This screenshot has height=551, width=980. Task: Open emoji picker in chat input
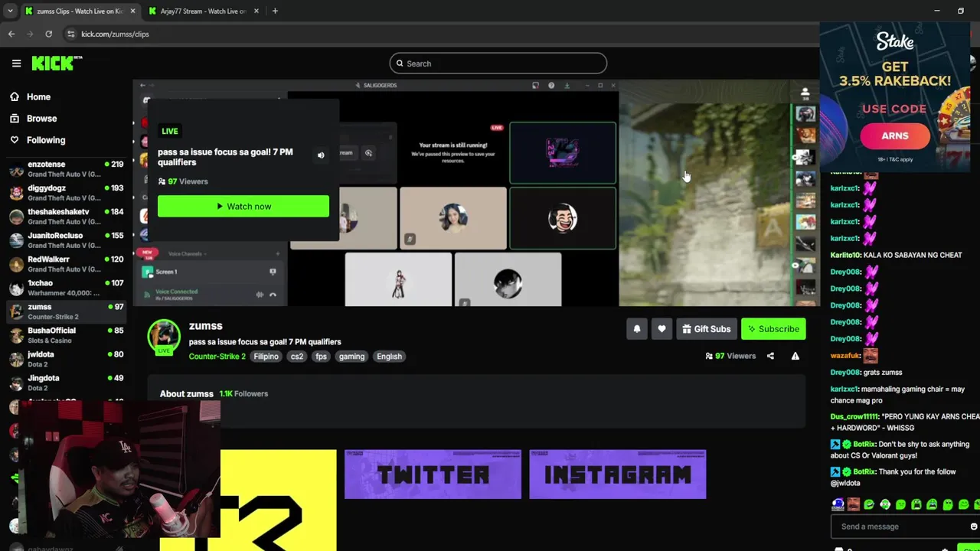pyautogui.click(x=973, y=527)
